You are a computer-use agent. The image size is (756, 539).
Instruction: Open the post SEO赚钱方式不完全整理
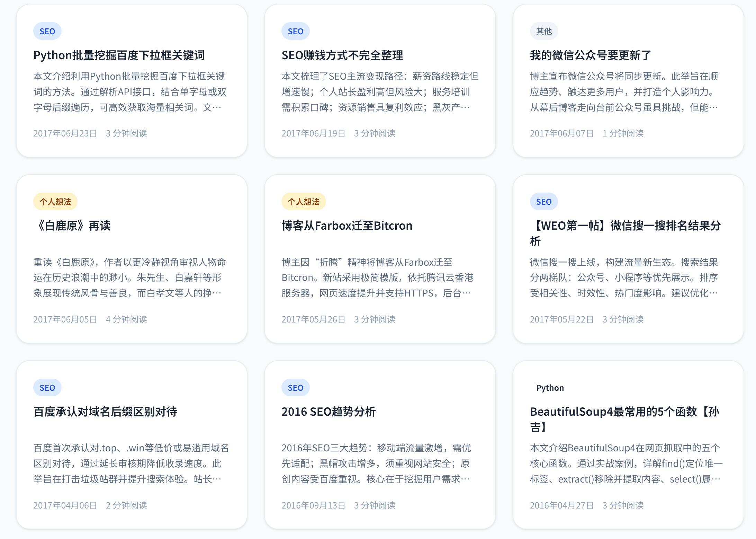point(343,55)
